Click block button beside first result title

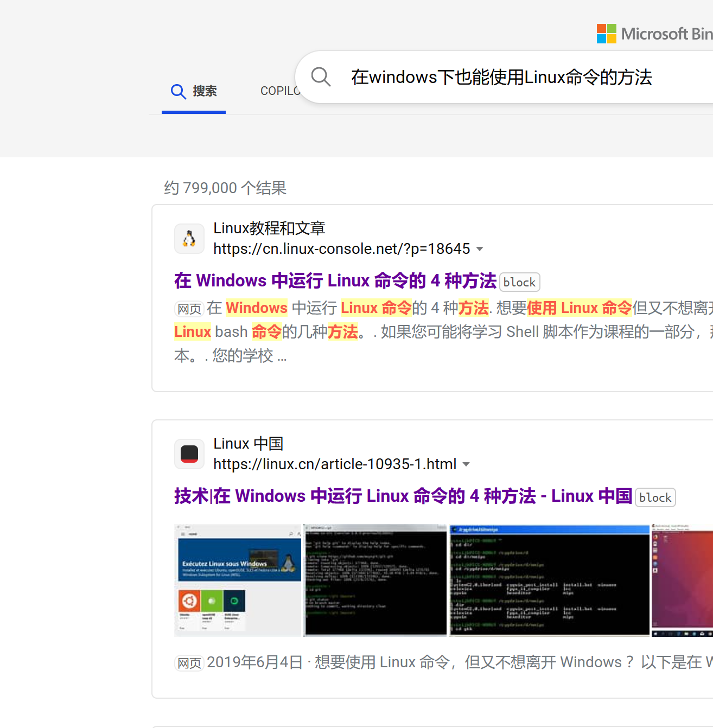click(x=519, y=282)
